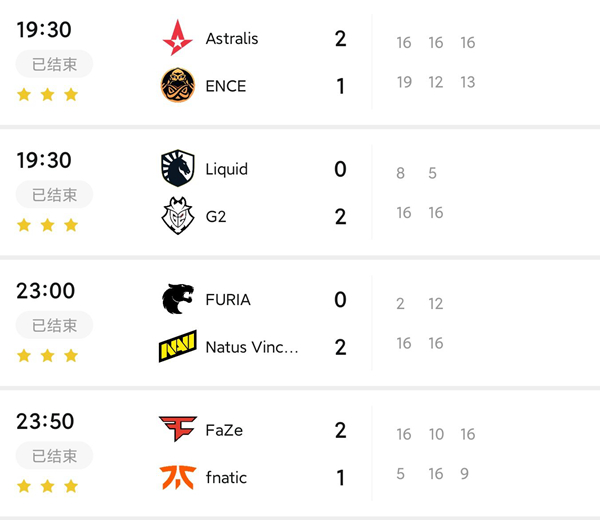This screenshot has height=520, width=600.
Task: Open Astralis team name link
Action: click(x=232, y=39)
